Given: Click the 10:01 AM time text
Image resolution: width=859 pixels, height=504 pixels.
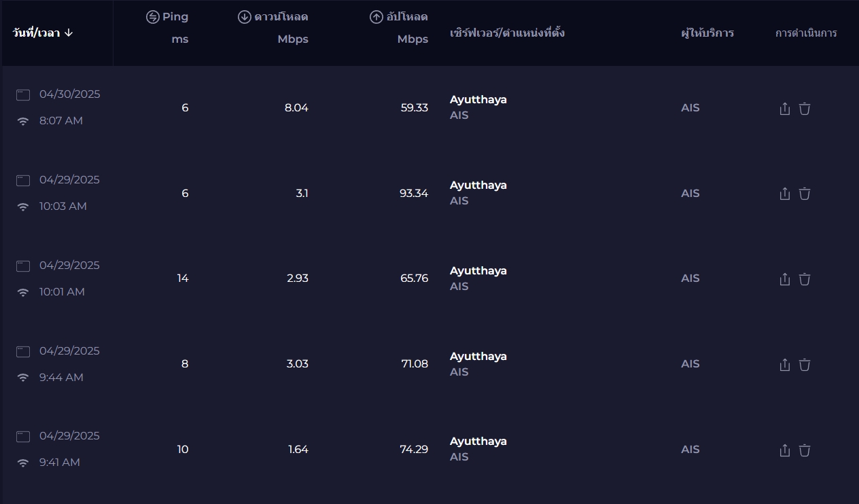Looking at the screenshot, I should [62, 292].
